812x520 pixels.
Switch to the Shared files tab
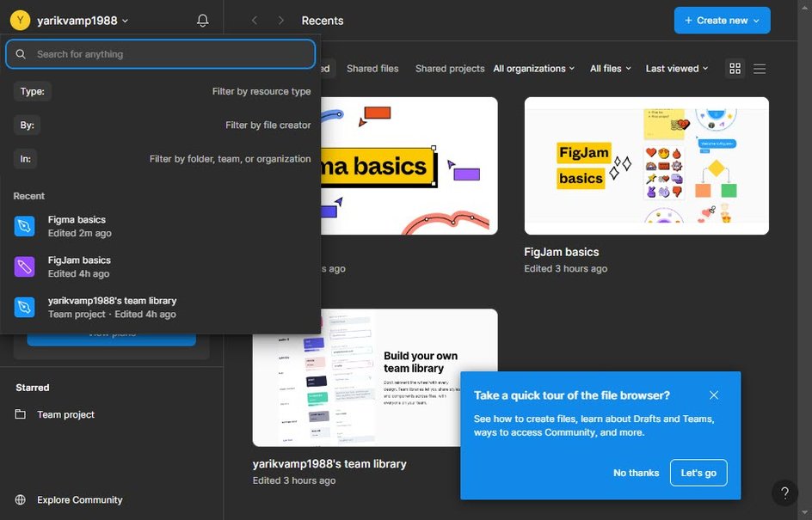click(372, 68)
